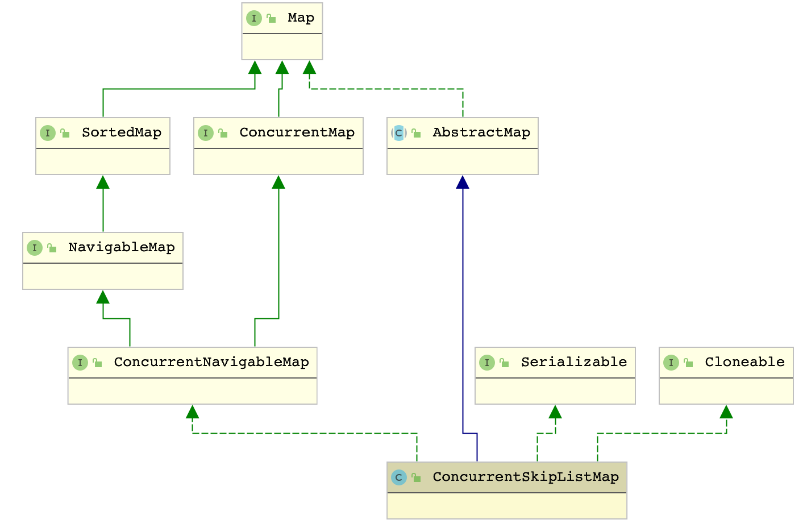This screenshot has width=807, height=532.
Task: Click the interface icon on Cloneable node
Action: pos(671,363)
